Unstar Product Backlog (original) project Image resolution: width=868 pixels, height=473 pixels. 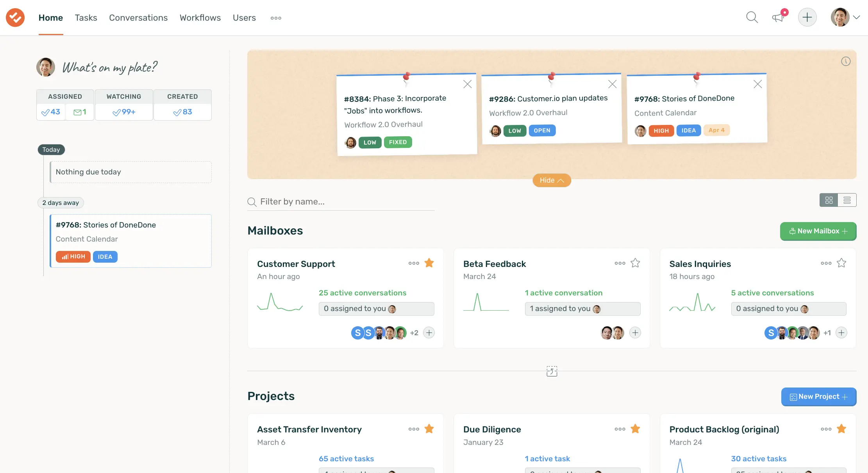841,429
